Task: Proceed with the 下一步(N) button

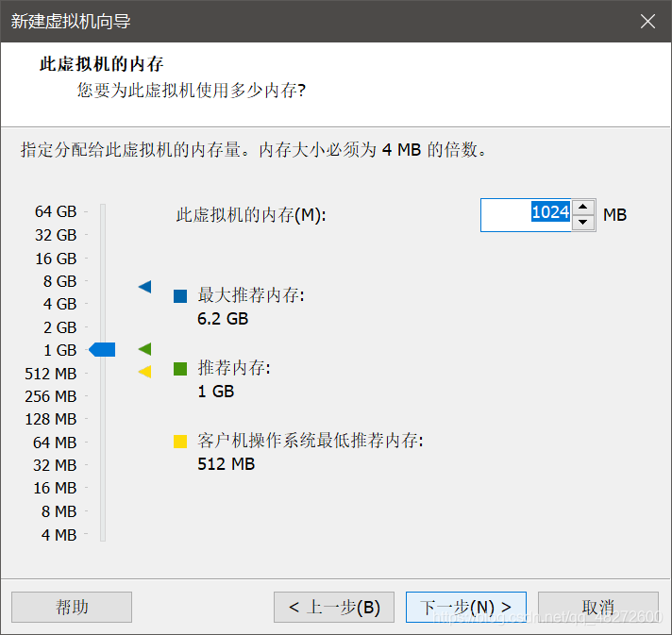Action: click(x=466, y=607)
